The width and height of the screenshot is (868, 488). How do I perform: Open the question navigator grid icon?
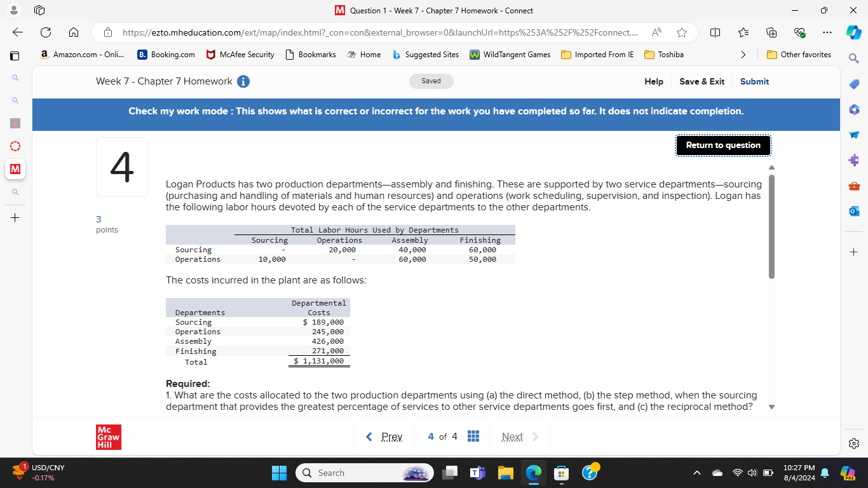(x=473, y=437)
